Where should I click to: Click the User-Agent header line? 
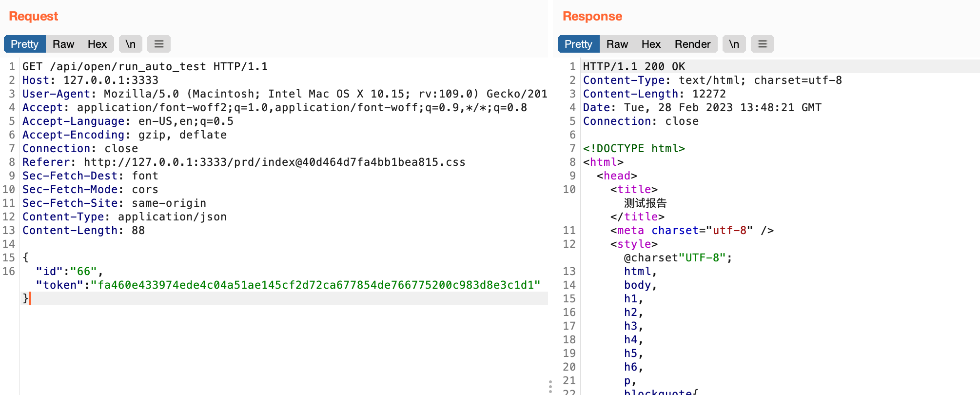[x=285, y=94]
